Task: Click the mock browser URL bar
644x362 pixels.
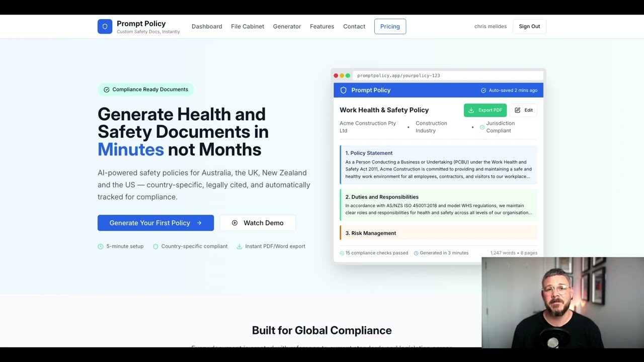Action: [448, 75]
